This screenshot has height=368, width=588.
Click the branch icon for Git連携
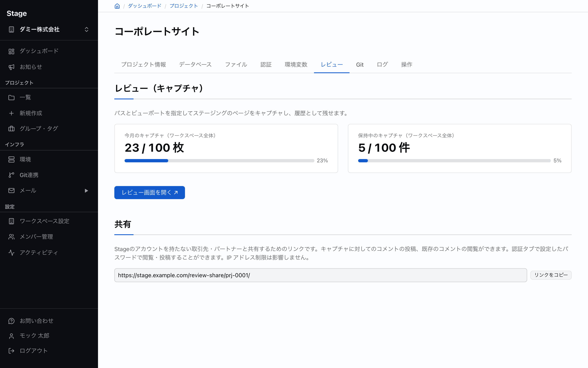(x=11, y=175)
